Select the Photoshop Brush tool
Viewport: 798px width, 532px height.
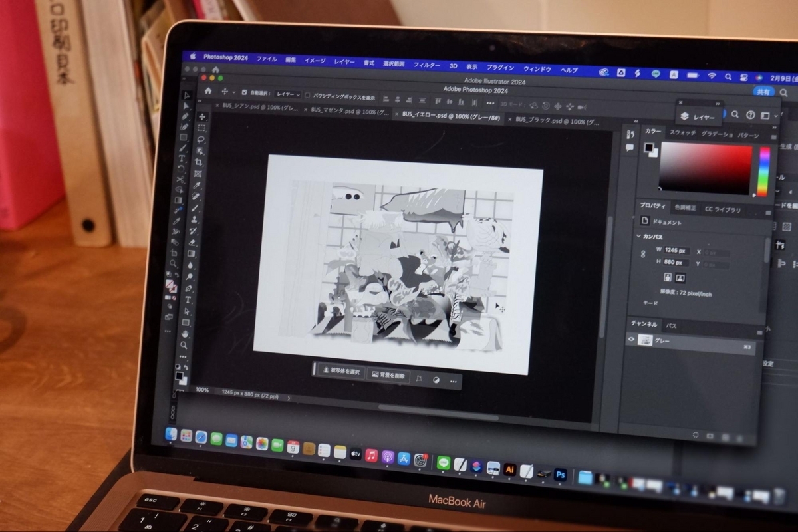(195, 208)
